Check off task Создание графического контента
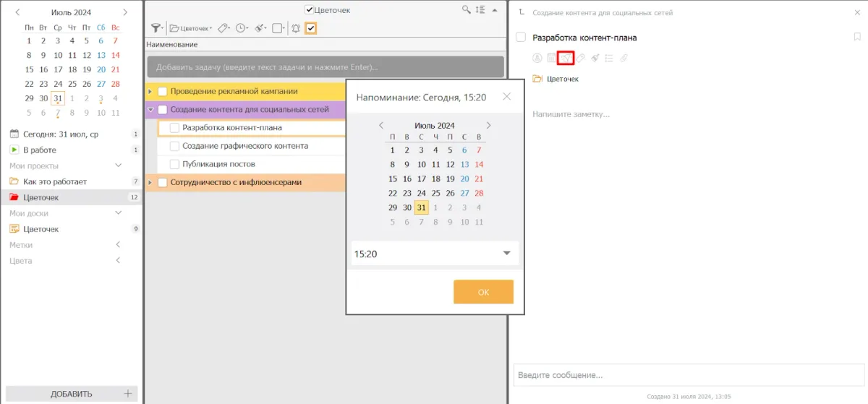 [174, 146]
